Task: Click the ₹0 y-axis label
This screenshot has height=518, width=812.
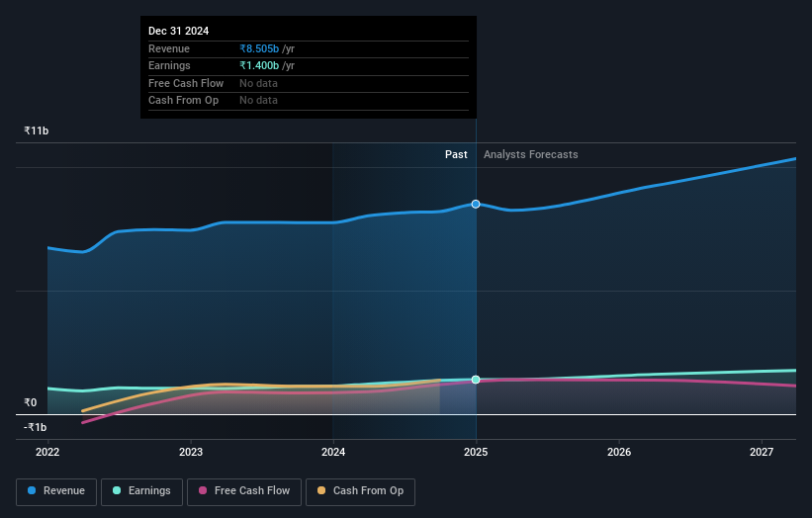Action: (x=31, y=402)
